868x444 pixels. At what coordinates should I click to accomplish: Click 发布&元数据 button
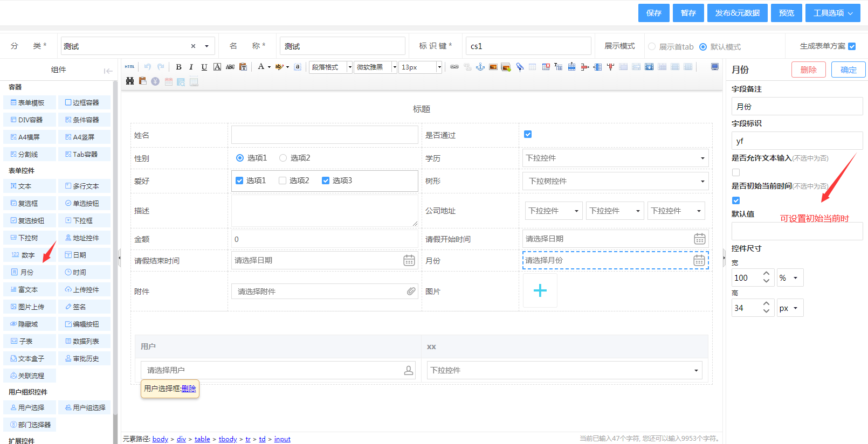[x=738, y=13]
